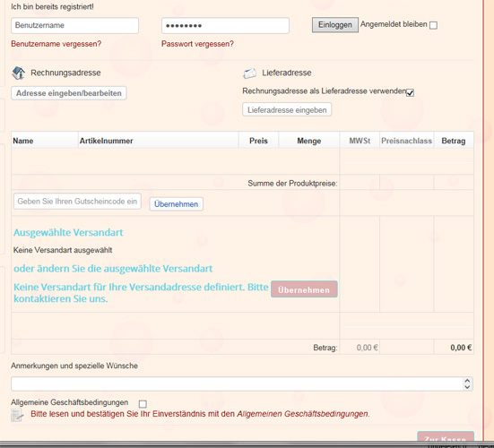This screenshot has height=448, width=494.
Task: Click the Einloggen button
Action: [x=335, y=25]
